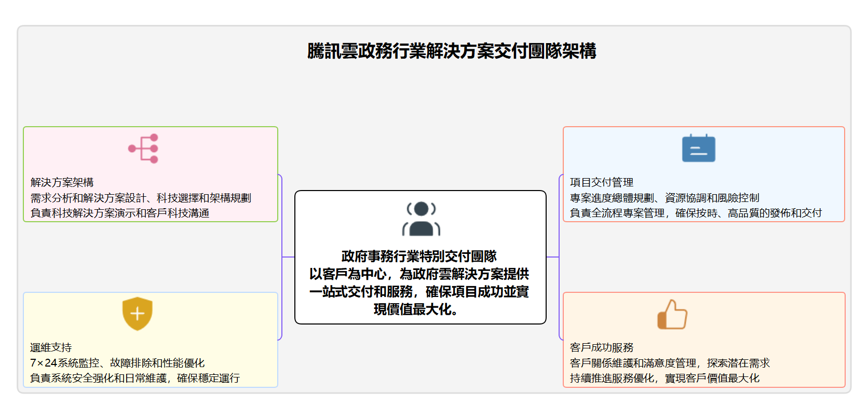Click the line 負責科技解決方案演示和客戶科技溝通
Screen dimensions: 868x419
(120, 213)
